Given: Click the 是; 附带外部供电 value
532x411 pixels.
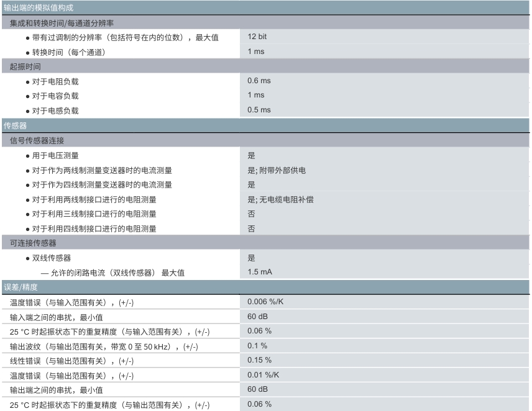Looking at the screenshot, I should pyautogui.click(x=276, y=170).
